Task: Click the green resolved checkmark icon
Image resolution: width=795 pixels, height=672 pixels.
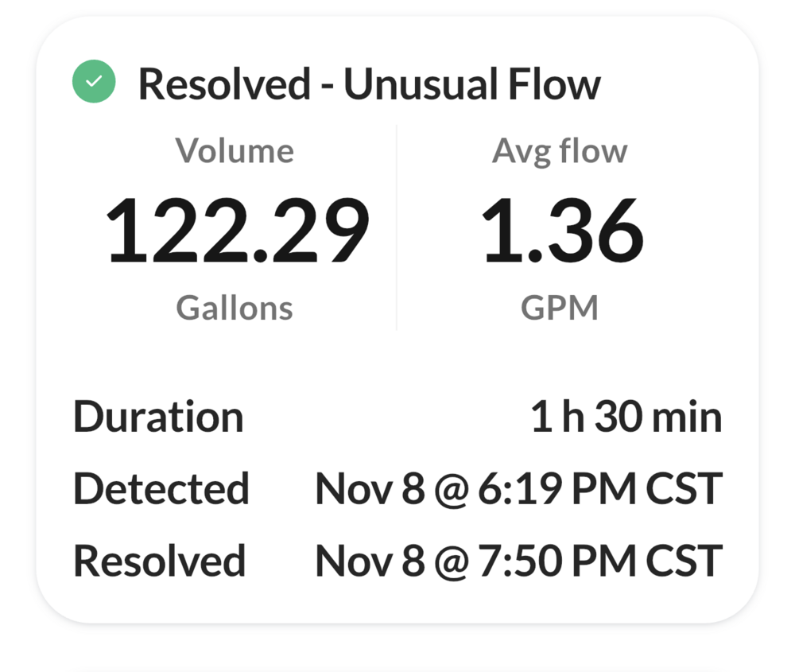Action: [x=94, y=81]
